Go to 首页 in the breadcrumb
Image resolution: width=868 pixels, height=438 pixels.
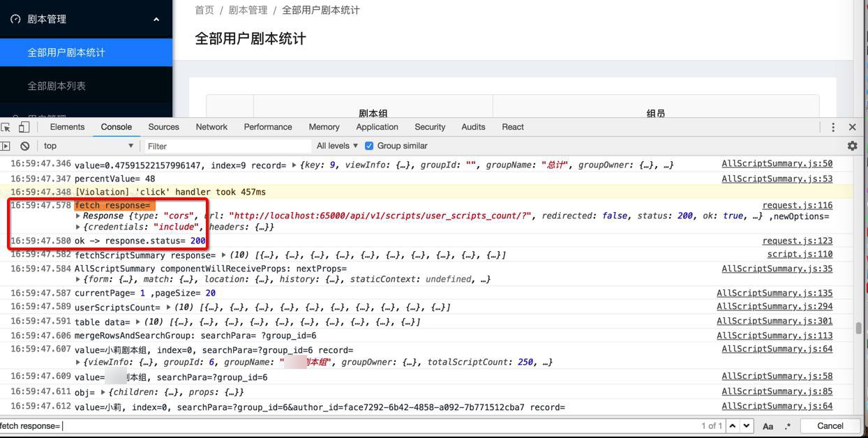point(204,10)
